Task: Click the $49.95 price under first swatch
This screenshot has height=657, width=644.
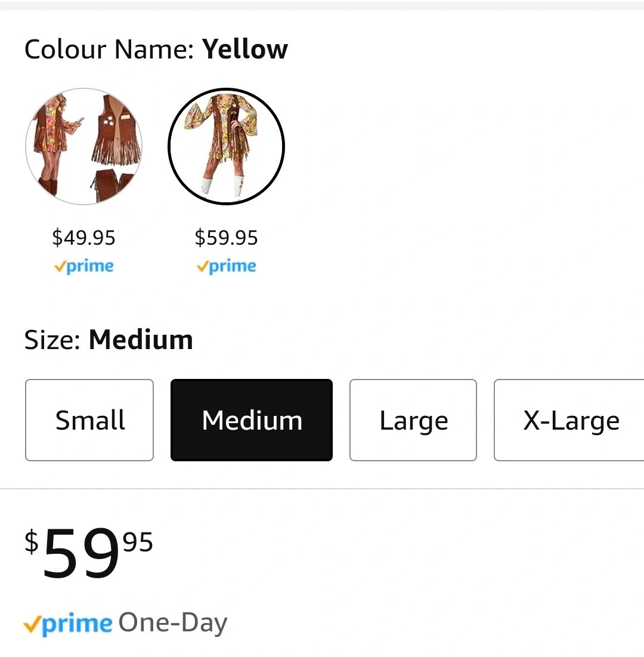Action: click(83, 237)
